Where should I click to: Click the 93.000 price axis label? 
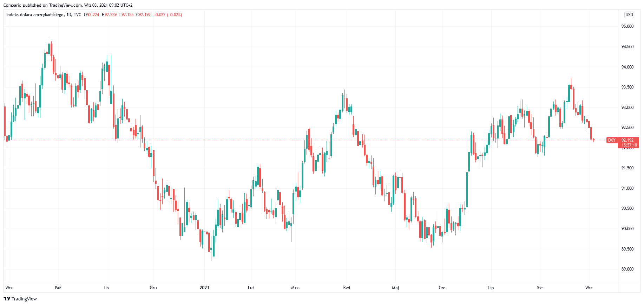[627, 108]
